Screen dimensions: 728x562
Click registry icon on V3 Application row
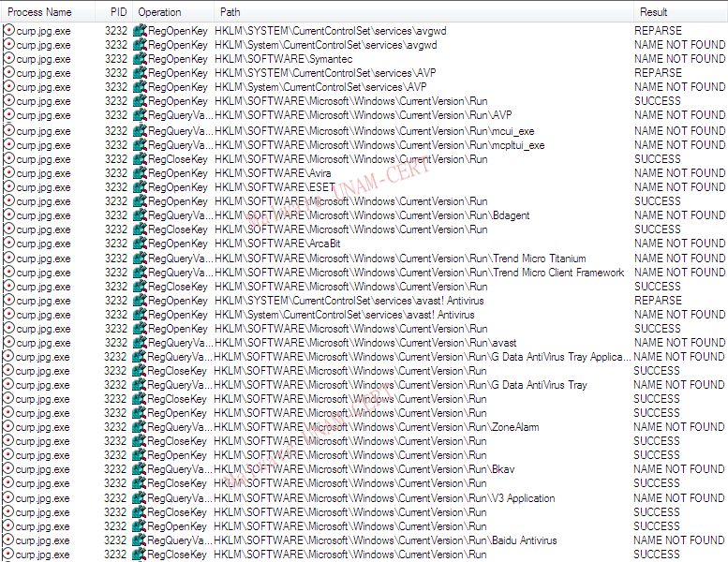point(139,498)
